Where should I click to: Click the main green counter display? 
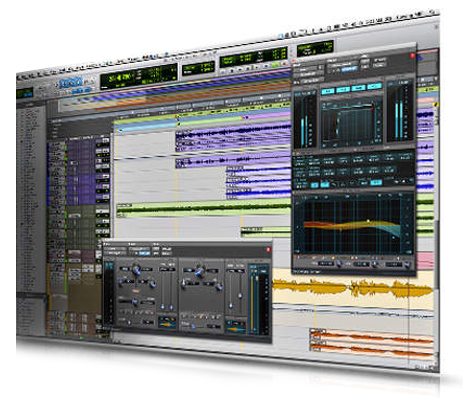point(139,76)
